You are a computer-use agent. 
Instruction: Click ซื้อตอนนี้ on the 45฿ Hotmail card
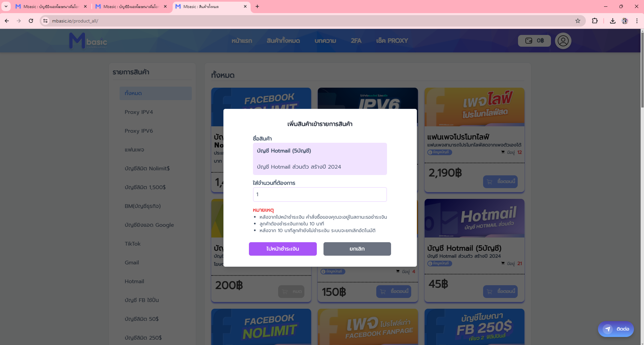[x=500, y=292]
